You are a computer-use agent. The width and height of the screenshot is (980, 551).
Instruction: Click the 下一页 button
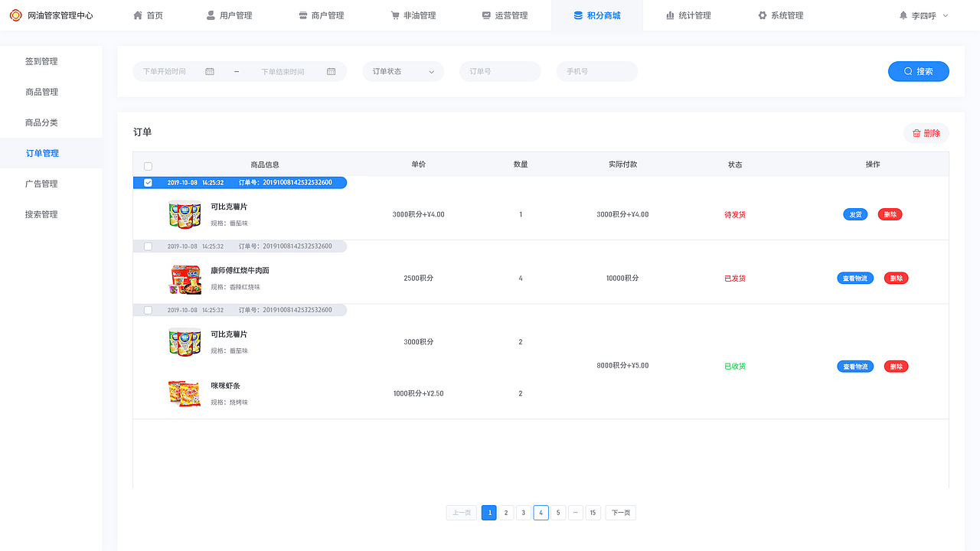click(621, 513)
